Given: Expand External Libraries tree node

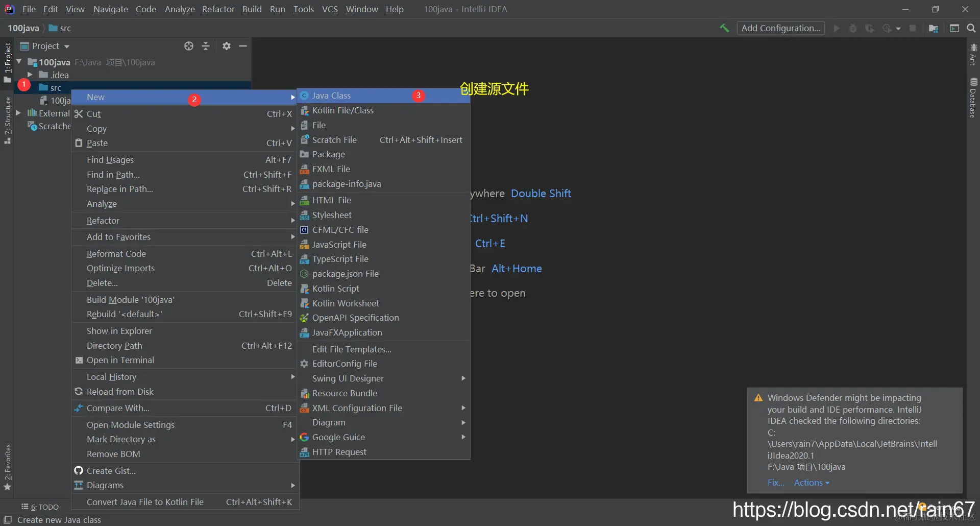Looking at the screenshot, I should pyautogui.click(x=19, y=113).
